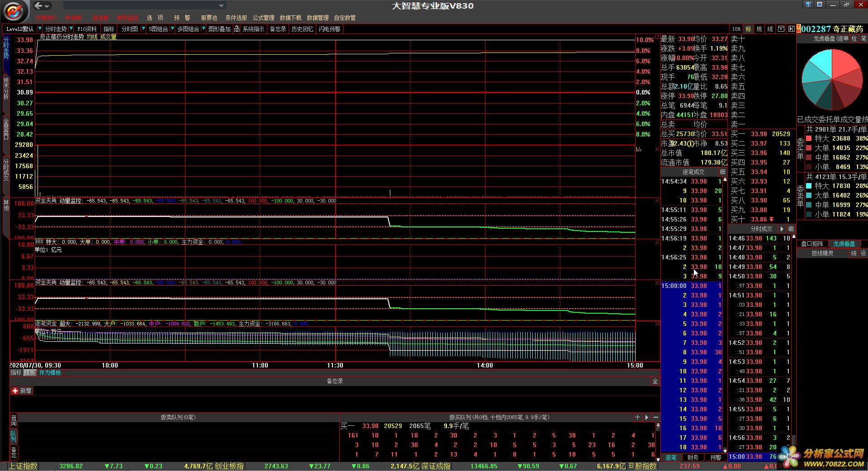Click the 新增 add memo button
This screenshot has height=471, width=868.
(21, 391)
